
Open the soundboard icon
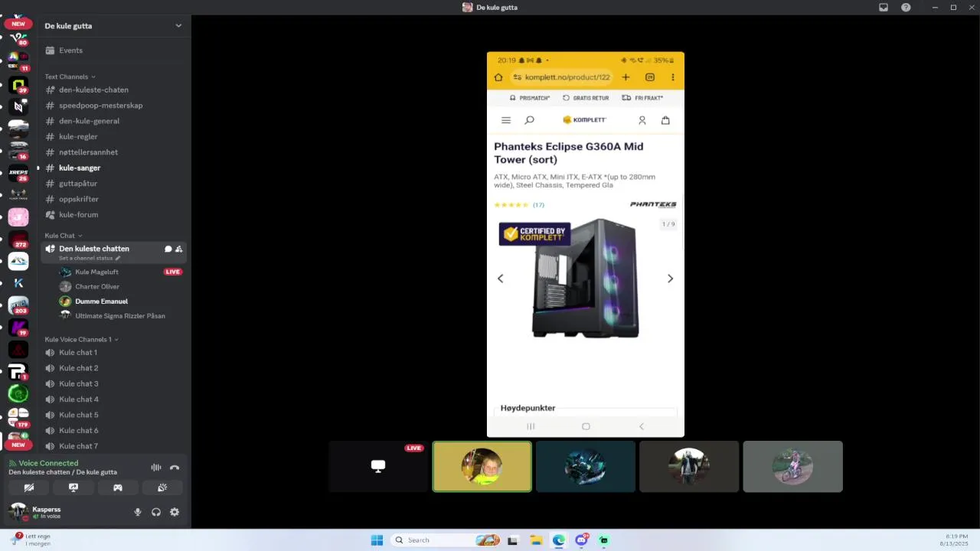click(x=162, y=487)
